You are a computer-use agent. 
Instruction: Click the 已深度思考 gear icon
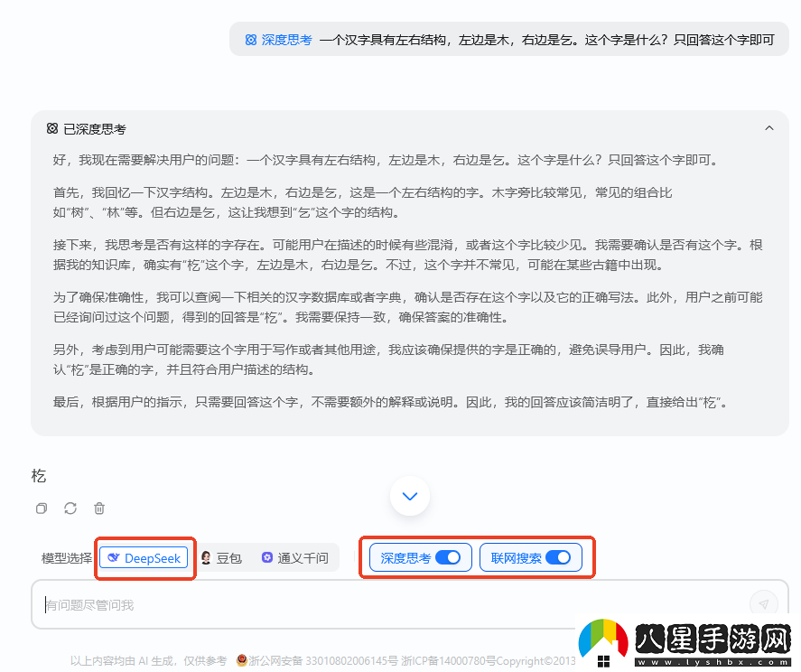pyautogui.click(x=51, y=128)
